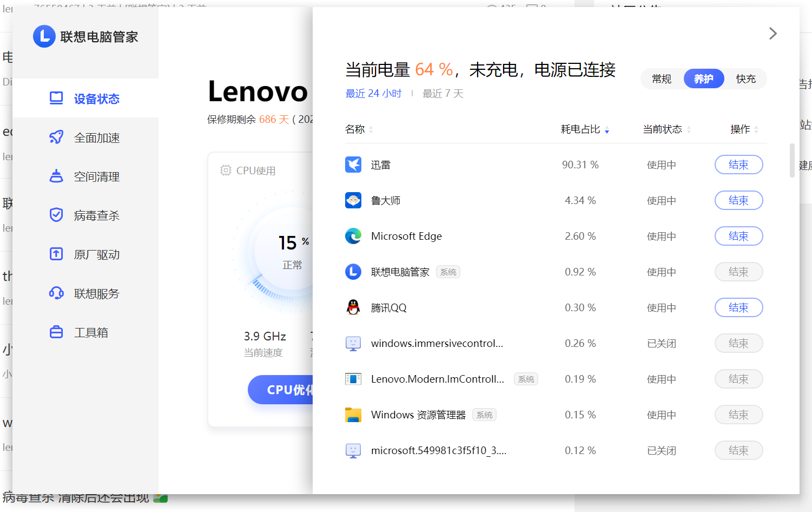End the Microsoft Edge process
This screenshot has height=512, width=812.
(738, 236)
